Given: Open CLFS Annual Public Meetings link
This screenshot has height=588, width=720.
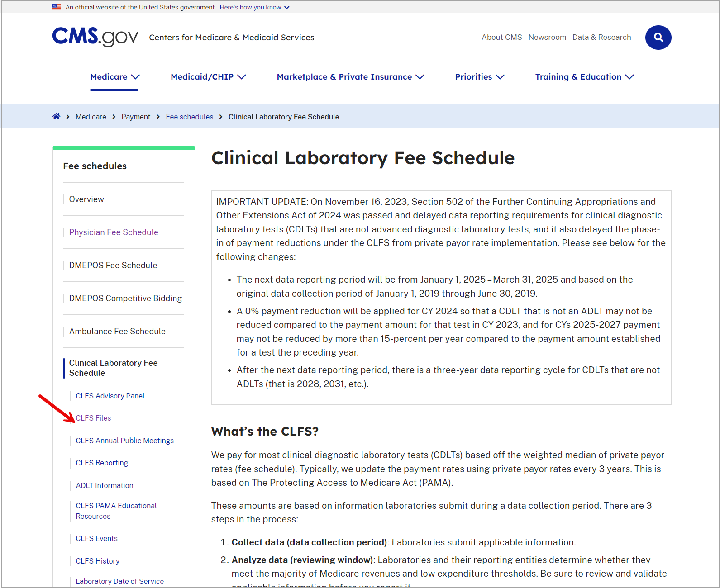Looking at the screenshot, I should (125, 441).
